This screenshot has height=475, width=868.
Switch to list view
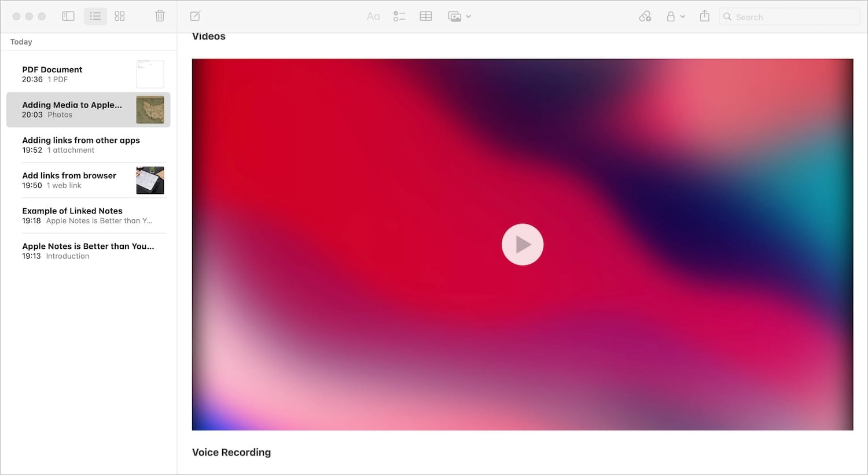[x=95, y=16]
